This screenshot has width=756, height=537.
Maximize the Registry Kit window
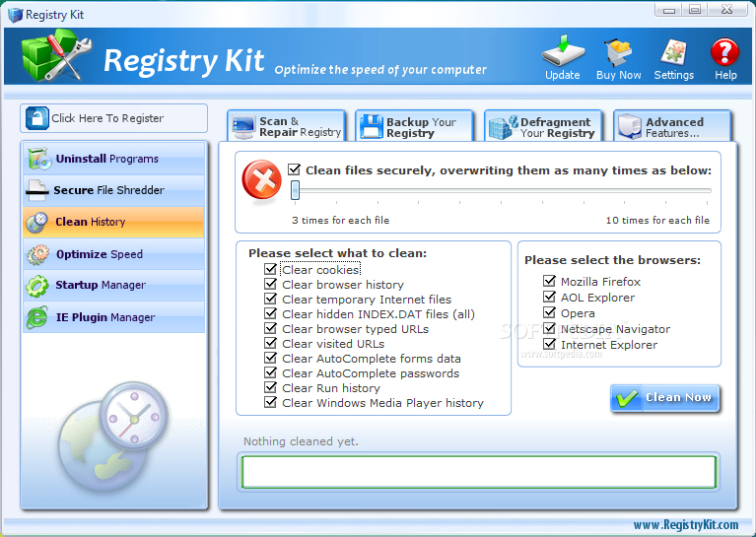[x=695, y=9]
